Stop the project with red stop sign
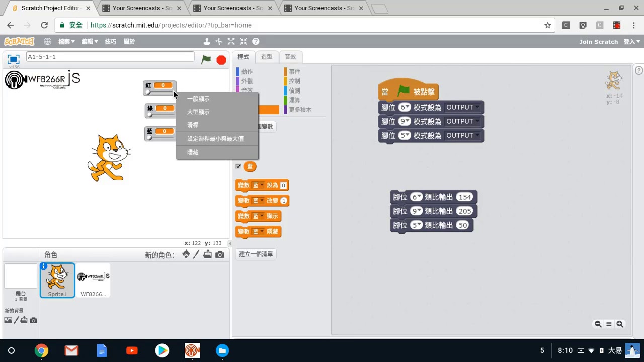This screenshot has height=362, width=644. pos(221,60)
